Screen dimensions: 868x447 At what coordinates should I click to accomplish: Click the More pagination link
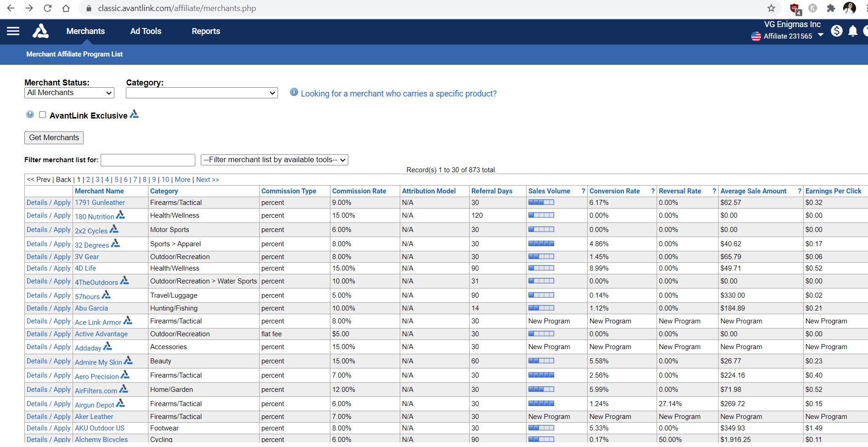tap(182, 180)
